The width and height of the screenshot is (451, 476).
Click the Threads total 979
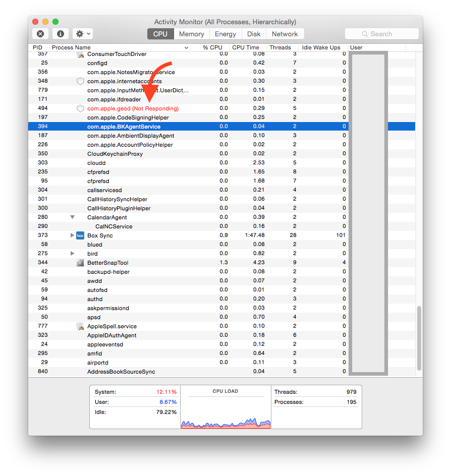click(x=352, y=392)
